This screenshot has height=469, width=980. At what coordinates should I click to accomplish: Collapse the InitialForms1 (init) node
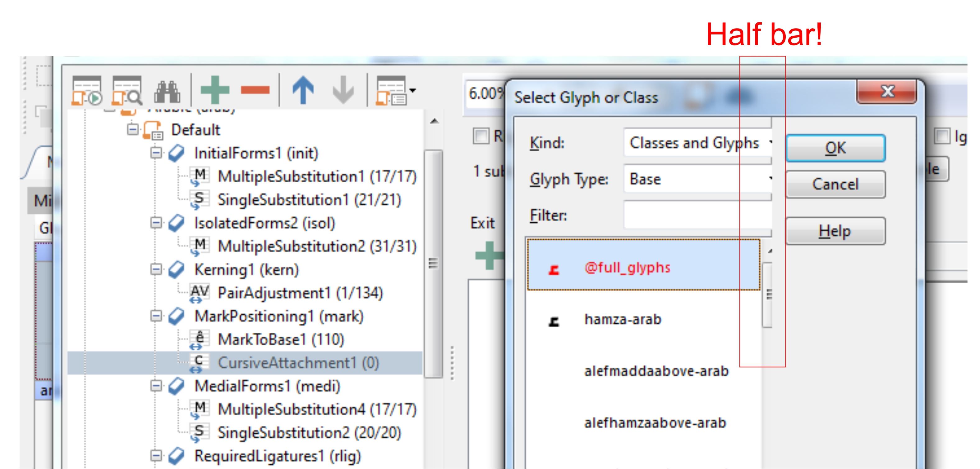coord(156,153)
